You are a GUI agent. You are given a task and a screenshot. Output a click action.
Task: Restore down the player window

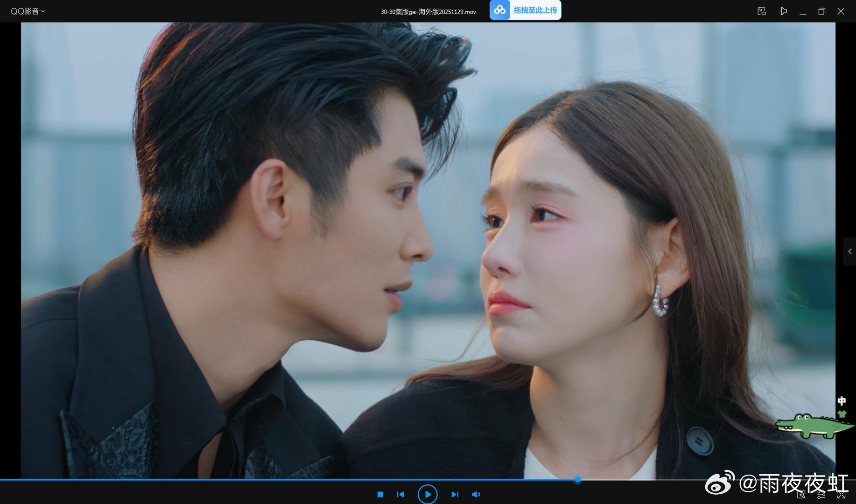click(x=822, y=11)
